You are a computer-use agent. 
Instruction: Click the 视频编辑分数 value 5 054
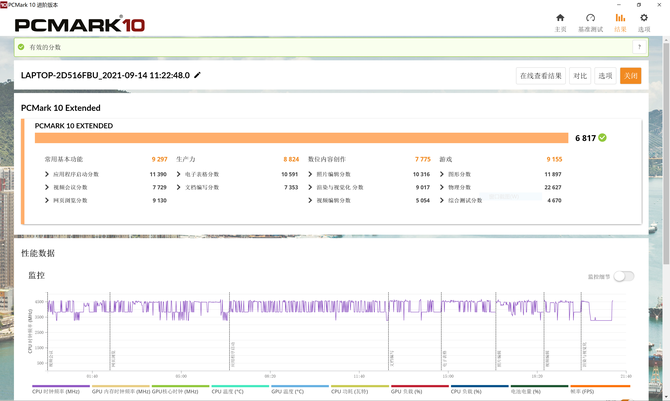423,200
